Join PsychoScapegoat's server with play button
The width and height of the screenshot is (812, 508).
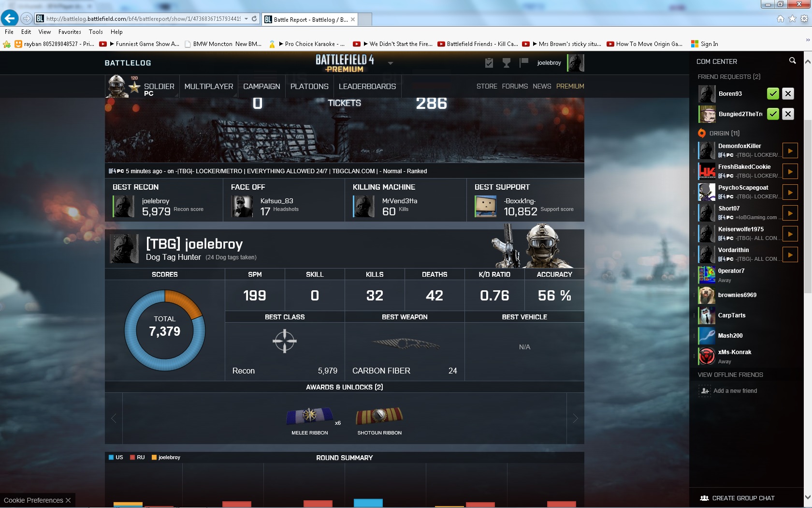click(790, 193)
